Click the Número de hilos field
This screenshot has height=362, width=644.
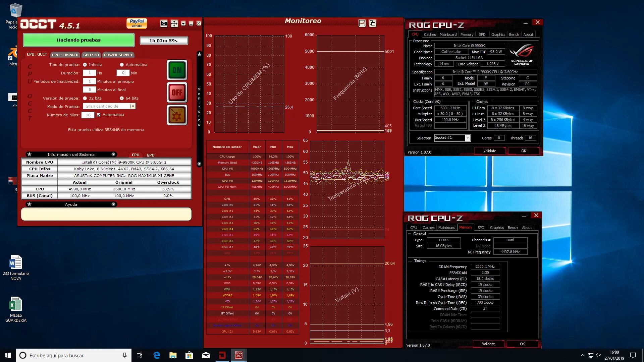point(88,115)
